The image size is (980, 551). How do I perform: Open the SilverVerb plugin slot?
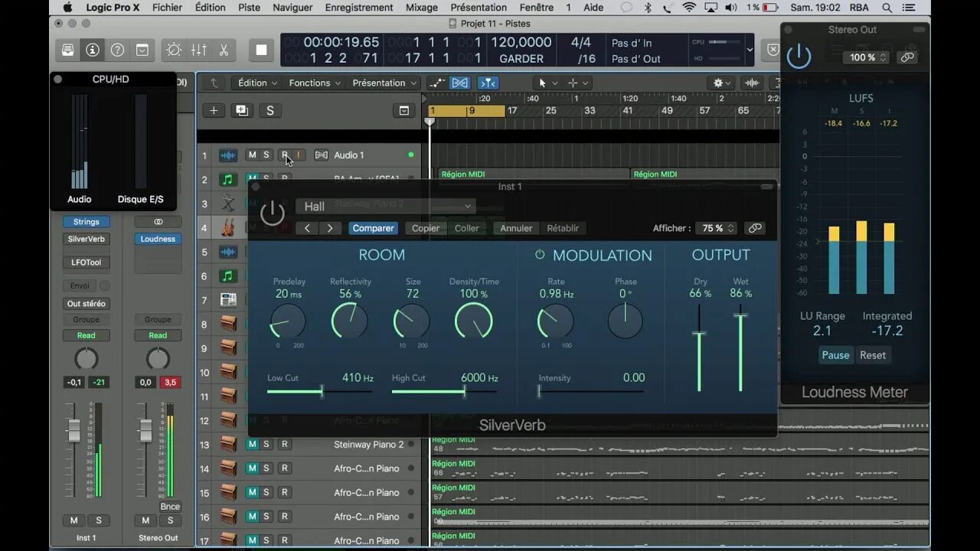pyautogui.click(x=87, y=239)
